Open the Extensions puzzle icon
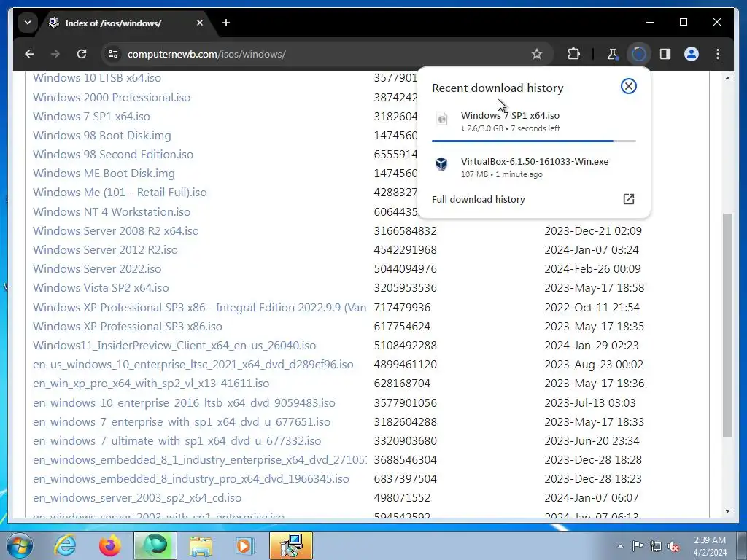Viewport: 747px width, 560px height. point(573,54)
